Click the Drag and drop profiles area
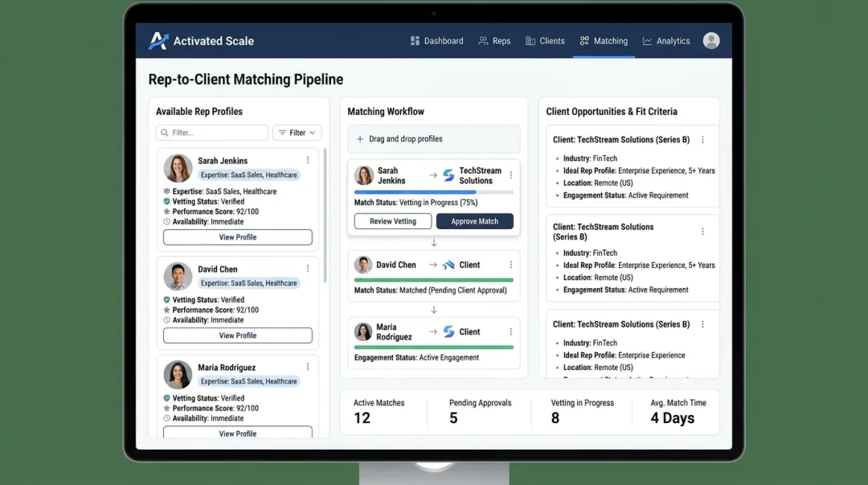The width and height of the screenshot is (868, 485). (x=434, y=139)
